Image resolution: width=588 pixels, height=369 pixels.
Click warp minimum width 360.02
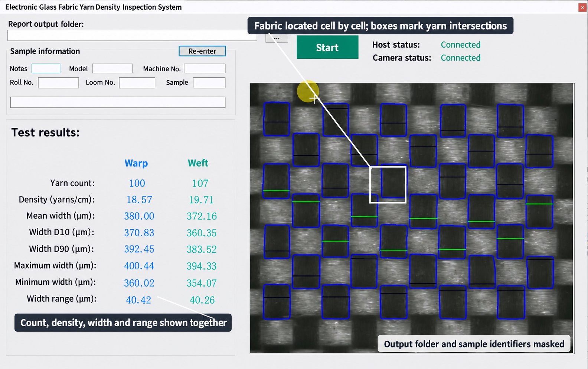click(x=139, y=283)
